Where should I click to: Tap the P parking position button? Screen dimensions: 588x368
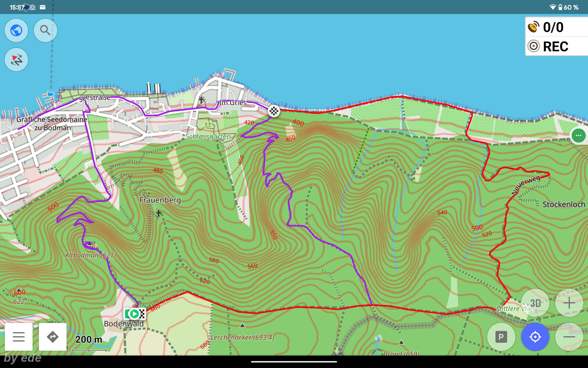pos(501,337)
